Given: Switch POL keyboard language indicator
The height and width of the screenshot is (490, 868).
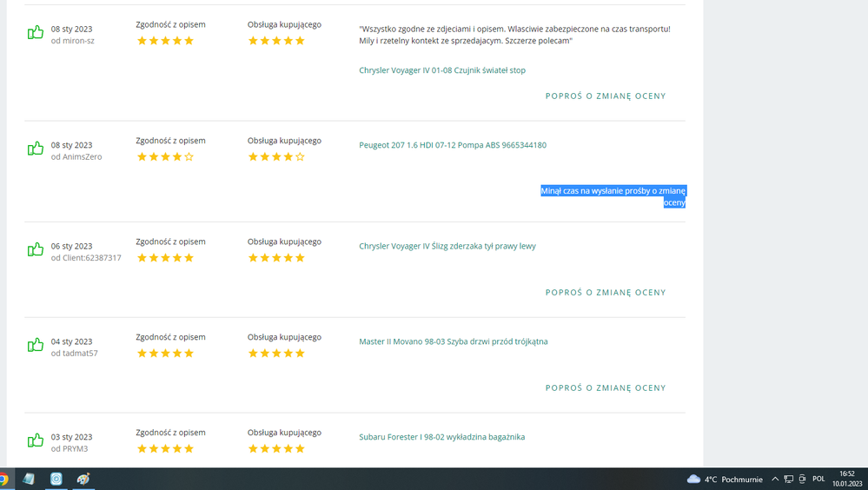Looking at the screenshot, I should pos(818,479).
